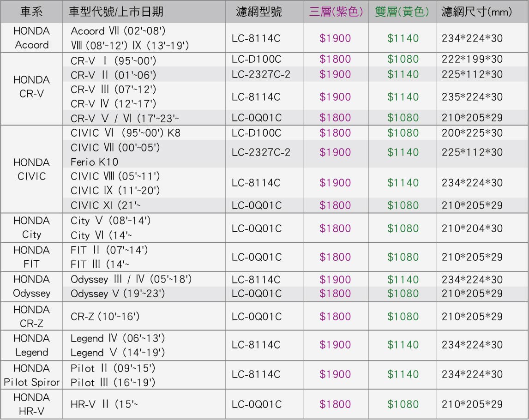Click the HONDA Pilot Spiror series cell
Viewport: 529px width, 420px height.
31,375
